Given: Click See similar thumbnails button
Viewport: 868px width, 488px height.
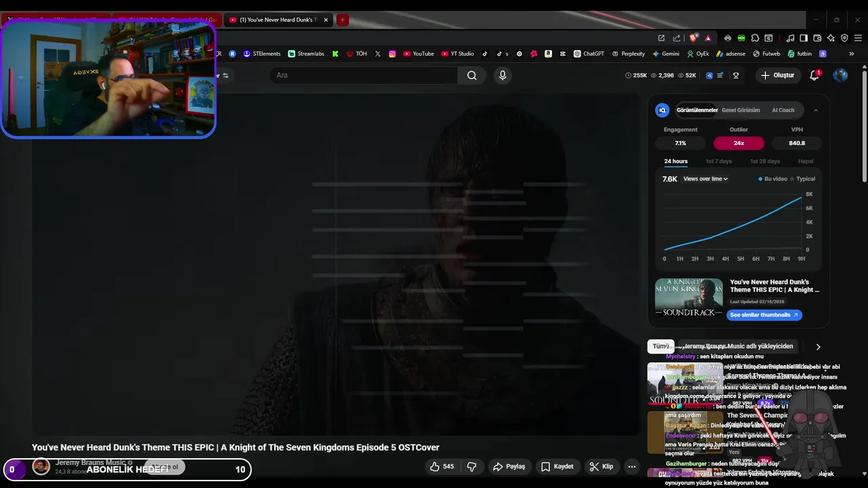Looking at the screenshot, I should 764,315.
